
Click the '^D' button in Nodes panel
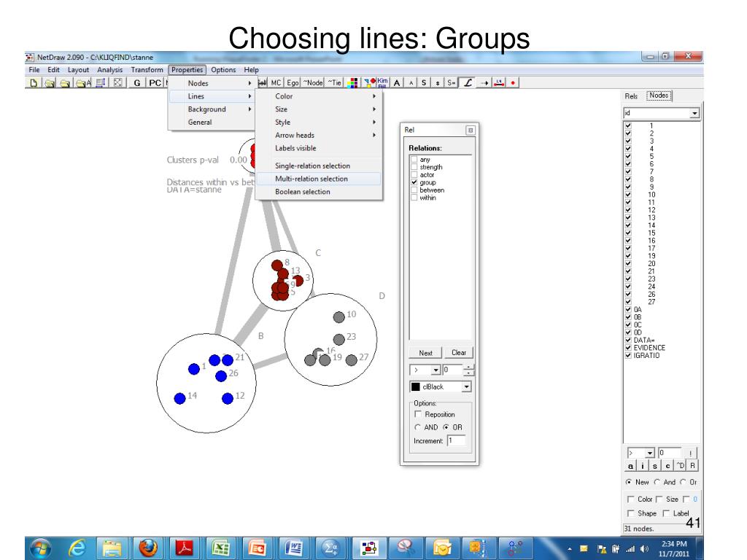click(x=681, y=466)
